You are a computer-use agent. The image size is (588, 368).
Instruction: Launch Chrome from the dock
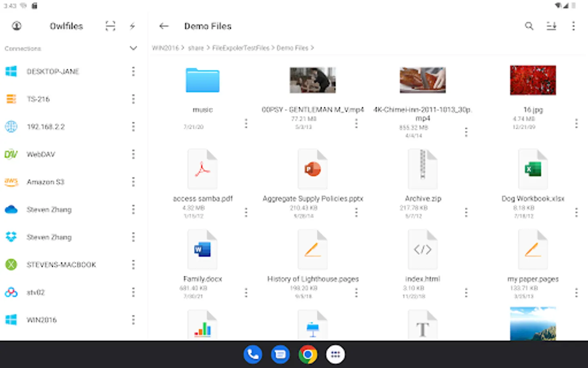(308, 355)
